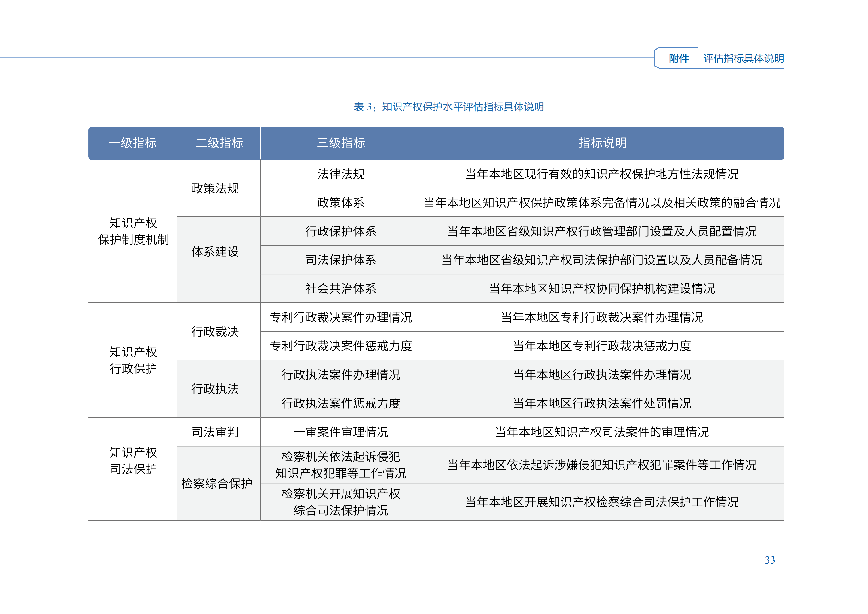Click the 法律法规 cell
Viewport: 868px width, 614px height.
340,174
